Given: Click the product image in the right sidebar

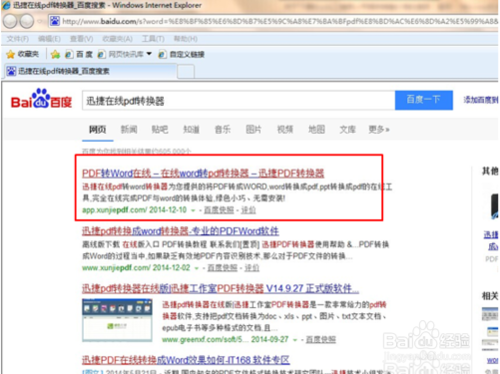Looking at the screenshot, I should click(494, 206).
